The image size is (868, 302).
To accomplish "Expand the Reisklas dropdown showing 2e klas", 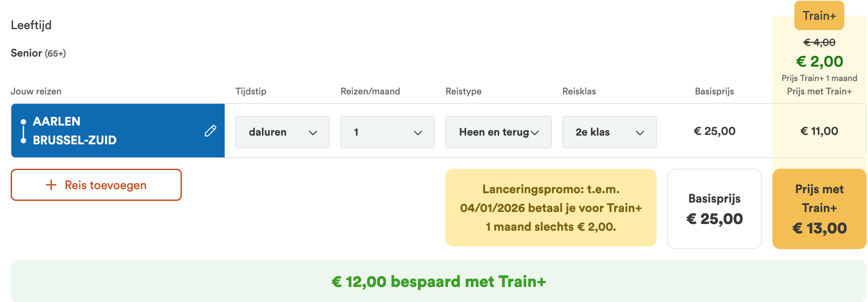I will (x=609, y=132).
